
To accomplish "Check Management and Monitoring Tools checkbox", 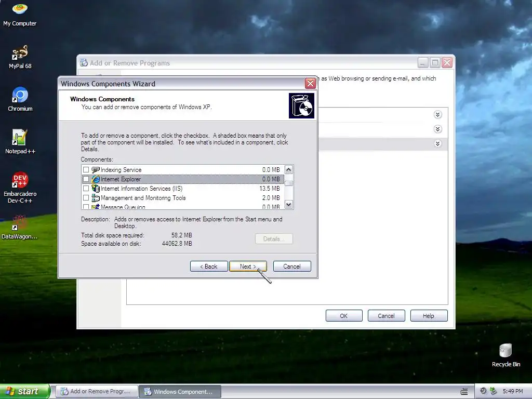I will pyautogui.click(x=86, y=198).
